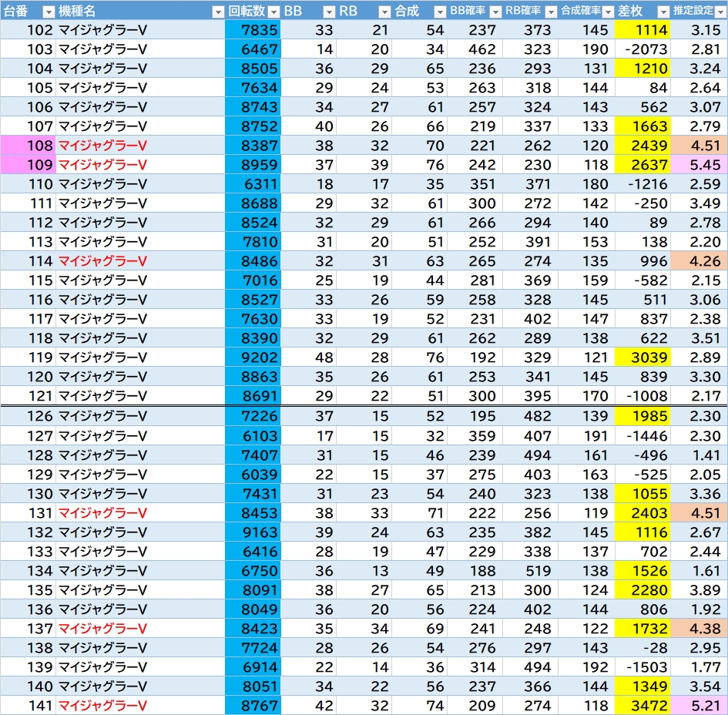Select 差枚 cell 2439 in row 108
This screenshot has height=715, width=728.
642,146
